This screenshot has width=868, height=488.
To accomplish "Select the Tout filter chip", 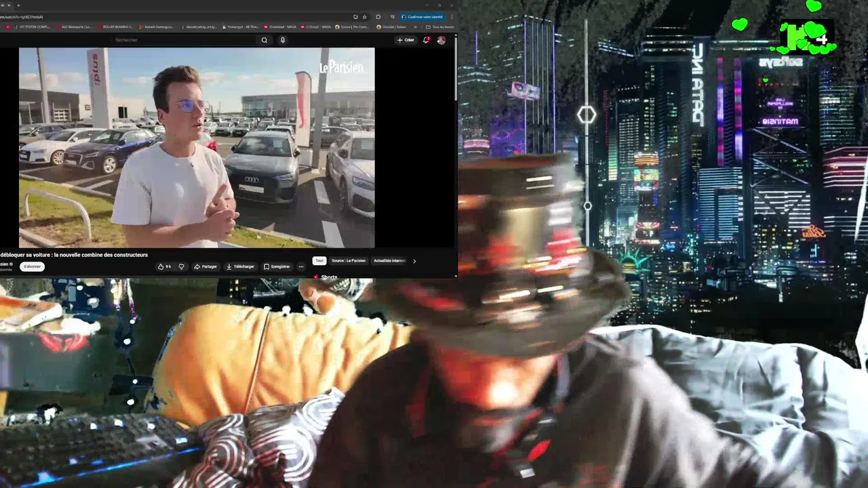I will click(319, 260).
